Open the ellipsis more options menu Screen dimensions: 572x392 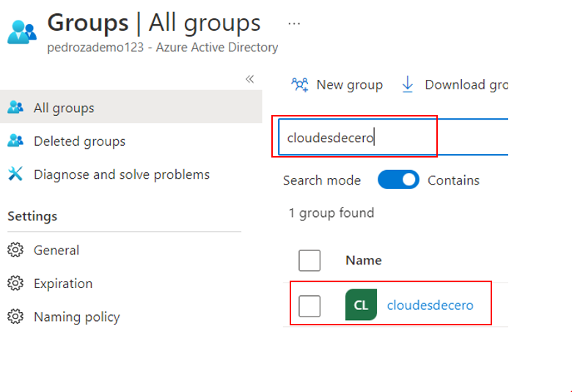(294, 23)
